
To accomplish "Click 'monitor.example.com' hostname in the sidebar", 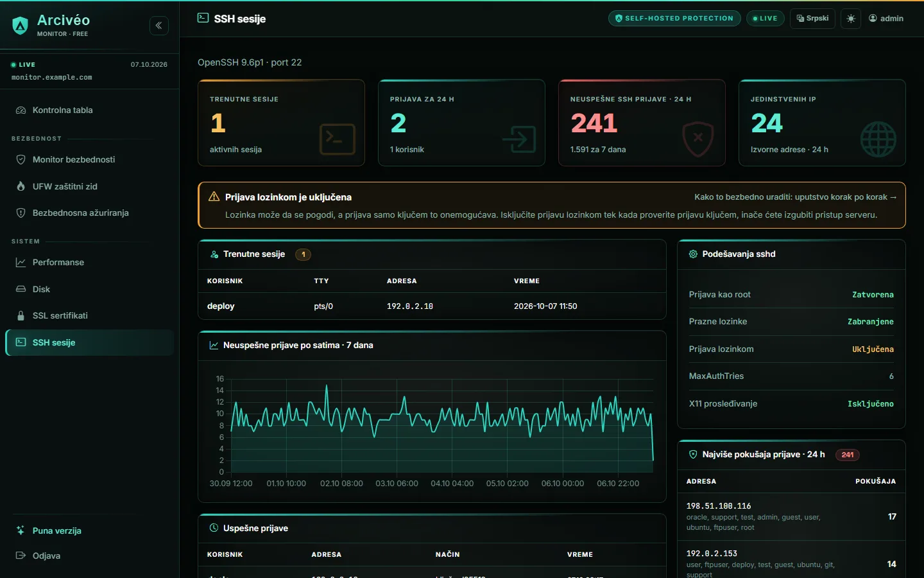I will pyautogui.click(x=52, y=78).
